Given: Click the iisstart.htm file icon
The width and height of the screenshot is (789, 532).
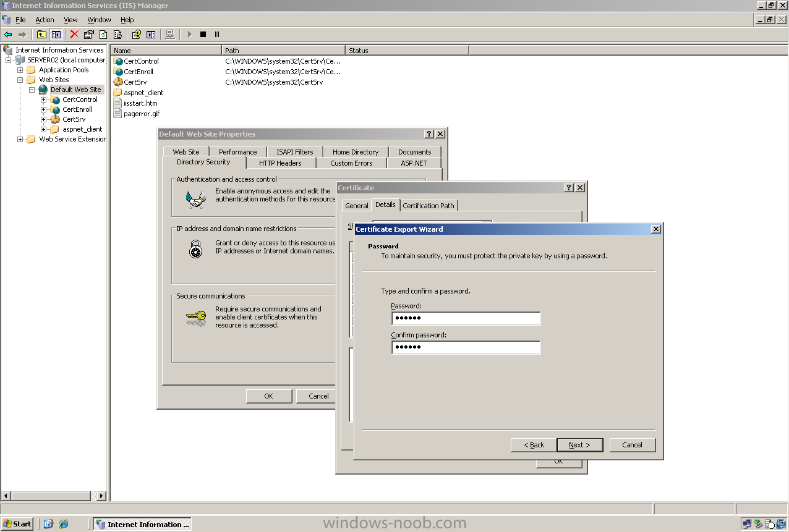Looking at the screenshot, I should tap(118, 103).
